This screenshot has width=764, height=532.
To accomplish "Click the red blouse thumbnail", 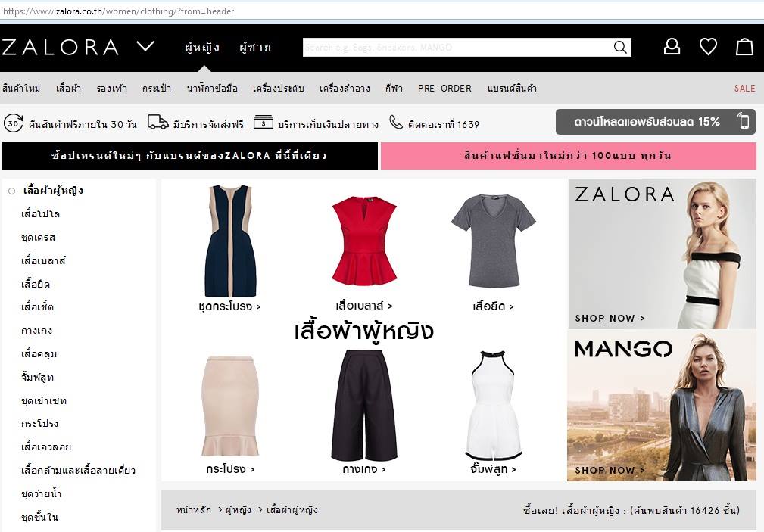I will (364, 241).
